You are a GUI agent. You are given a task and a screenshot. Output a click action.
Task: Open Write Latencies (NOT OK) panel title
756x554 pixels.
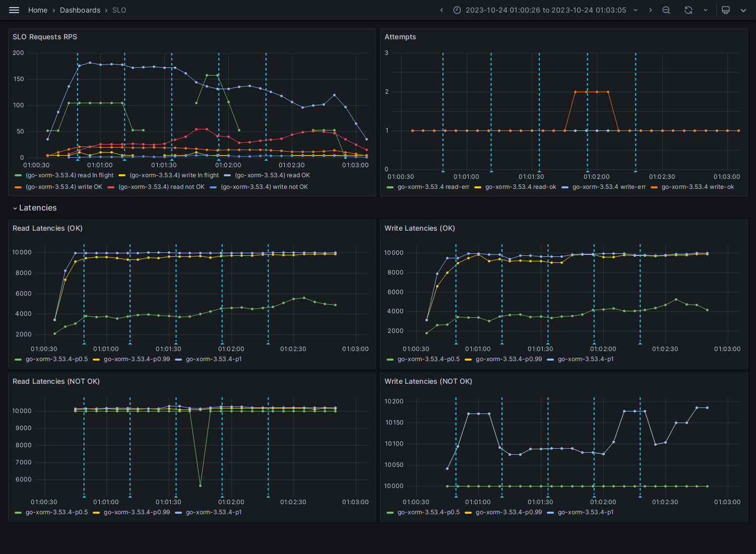[x=428, y=381]
